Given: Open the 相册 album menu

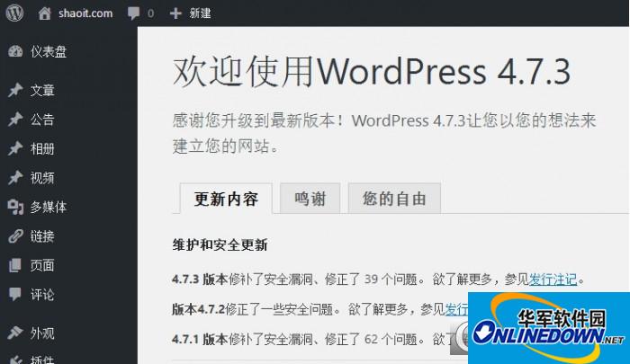Looking at the screenshot, I should pos(42,148).
